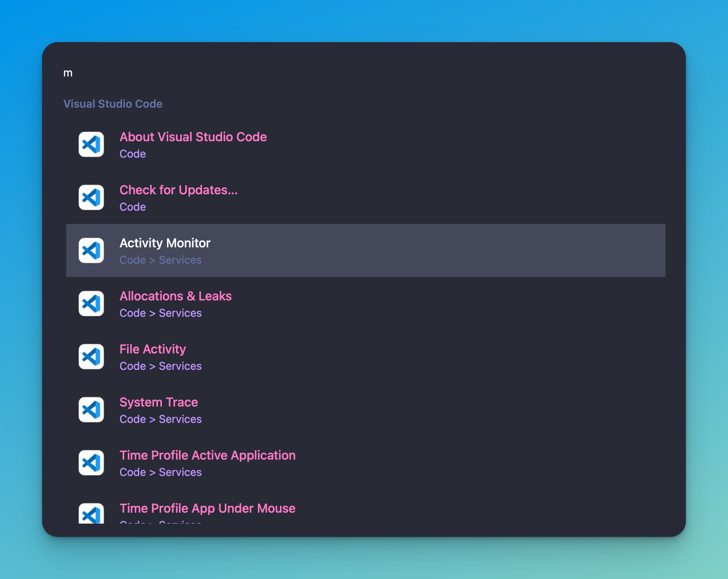Run Time Profile Active Application

click(x=366, y=463)
